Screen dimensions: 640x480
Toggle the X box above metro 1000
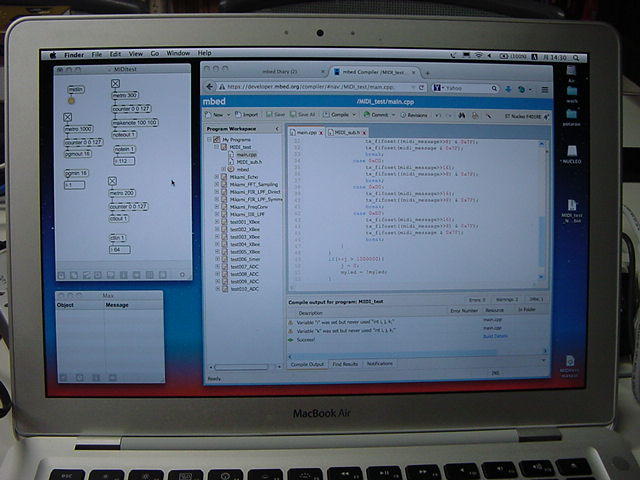tap(67, 118)
